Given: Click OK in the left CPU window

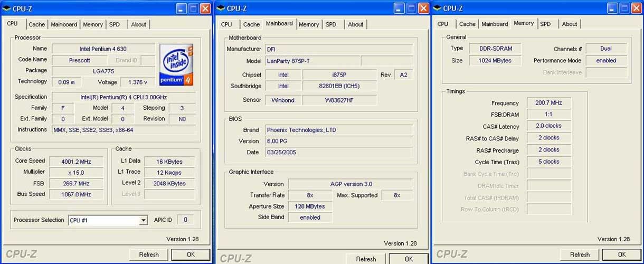Looking at the screenshot, I should point(191,254).
